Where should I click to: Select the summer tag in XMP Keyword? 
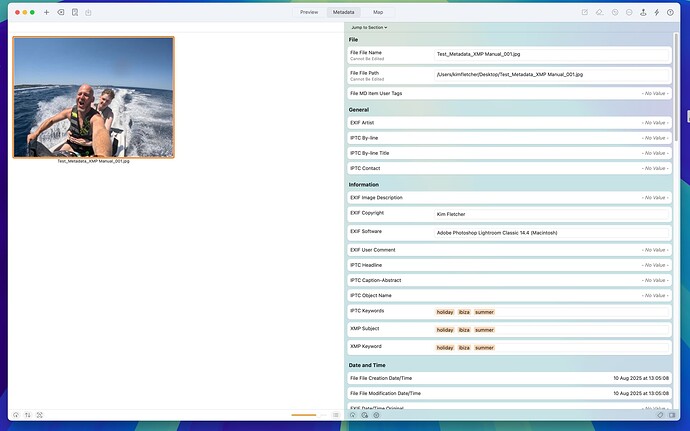[x=484, y=348]
